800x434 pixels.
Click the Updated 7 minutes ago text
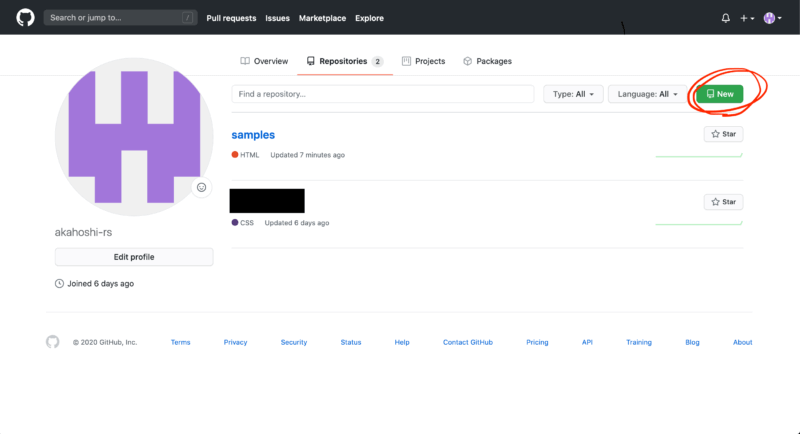click(308, 155)
